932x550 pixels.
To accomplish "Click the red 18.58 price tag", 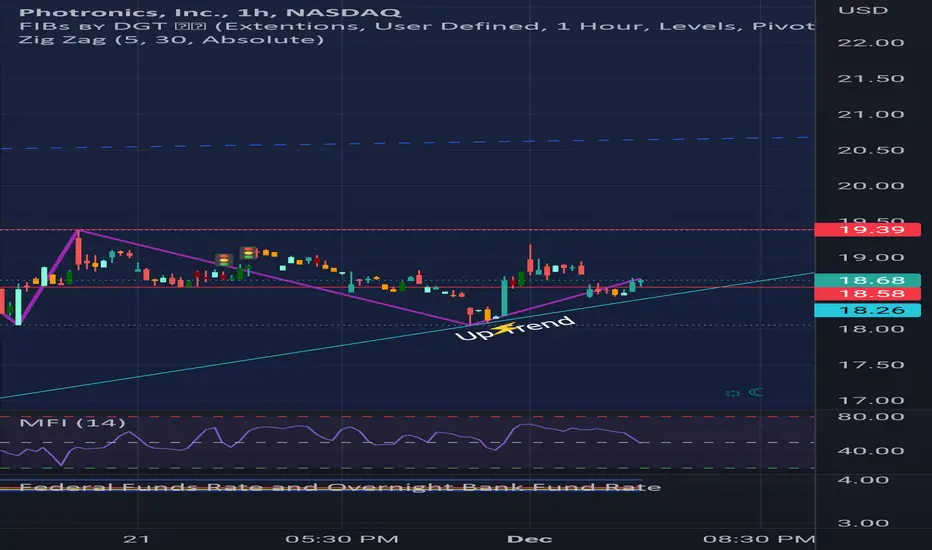I will click(867, 294).
